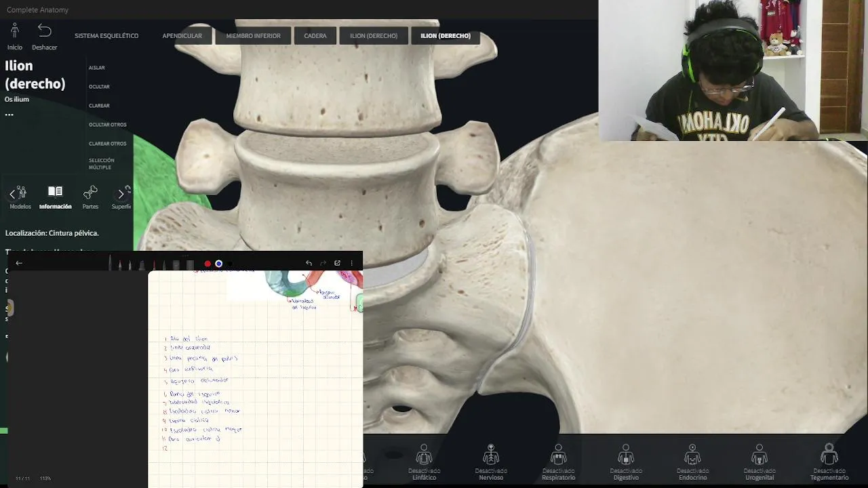Screen dimensions: 868x488
Task: Click the Ilion (derecho) title
Action: tap(35, 75)
